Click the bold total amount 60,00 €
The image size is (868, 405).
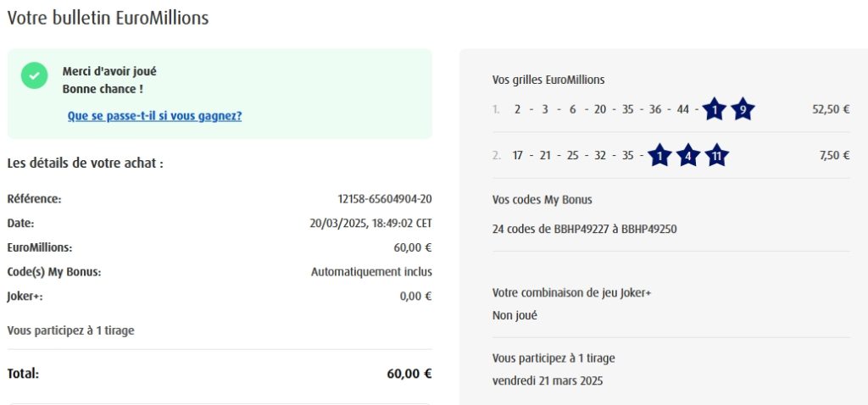pos(409,374)
